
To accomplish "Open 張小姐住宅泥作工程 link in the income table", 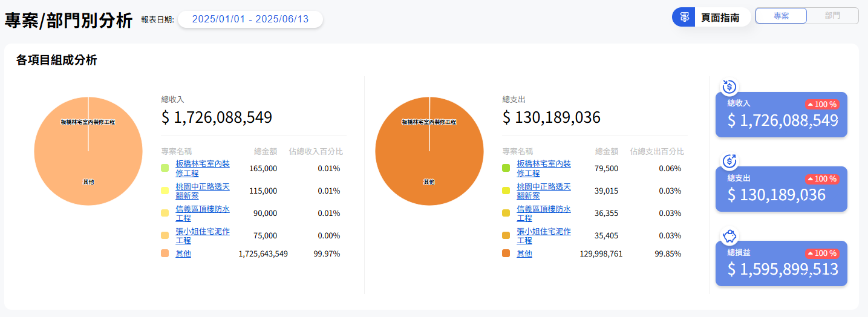I will coord(203,235).
